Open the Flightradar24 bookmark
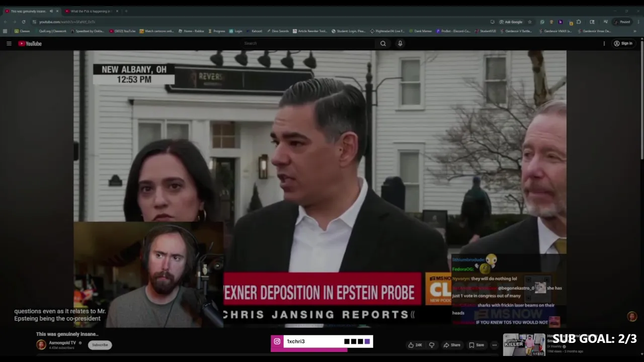644x362 pixels. [x=387, y=31]
